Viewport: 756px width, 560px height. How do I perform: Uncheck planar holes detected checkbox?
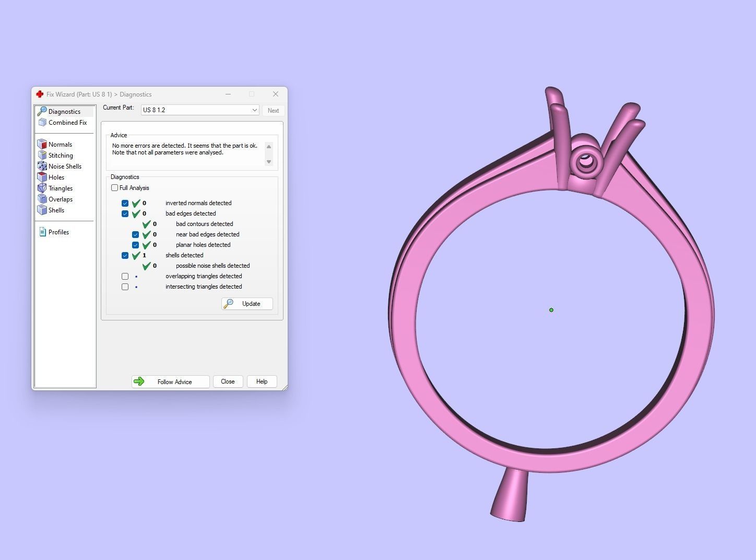coord(135,245)
